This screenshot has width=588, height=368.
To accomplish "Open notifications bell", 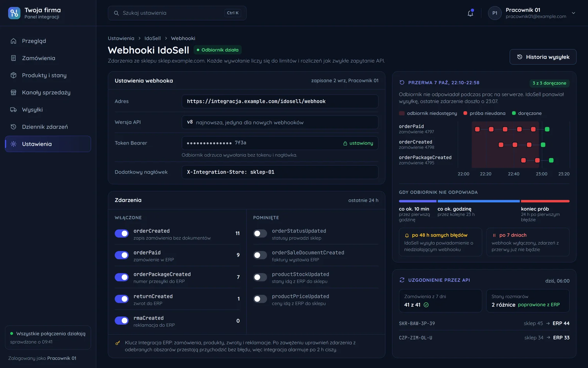I will point(470,13).
